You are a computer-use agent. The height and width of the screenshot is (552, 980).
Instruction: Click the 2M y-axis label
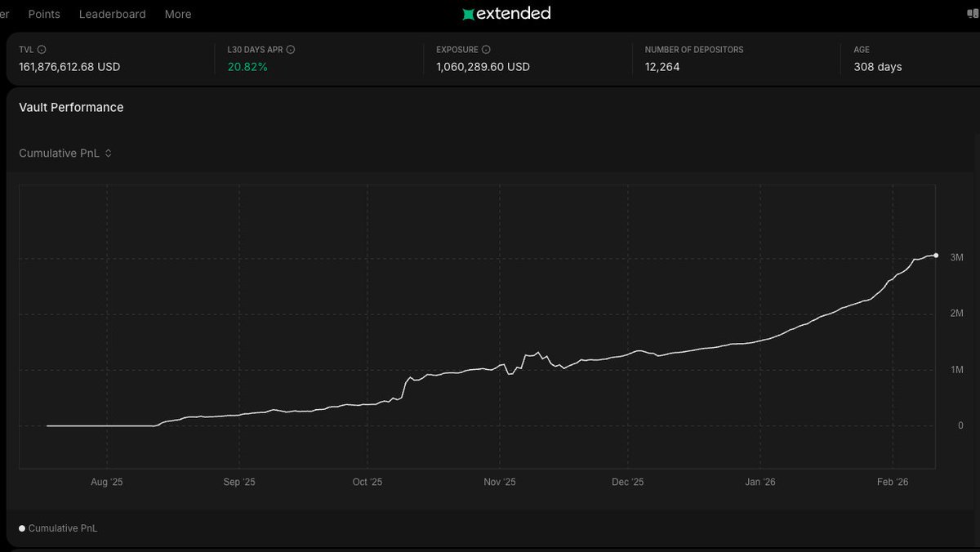957,314
